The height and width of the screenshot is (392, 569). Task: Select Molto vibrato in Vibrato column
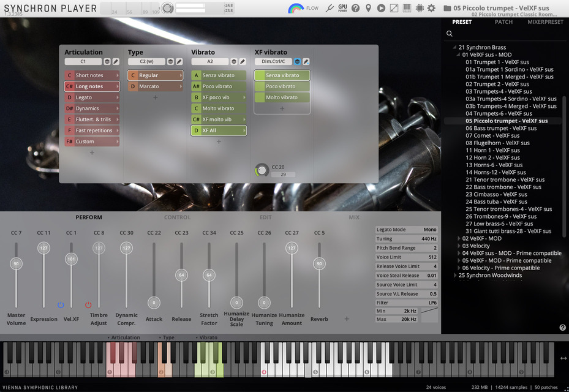click(219, 108)
